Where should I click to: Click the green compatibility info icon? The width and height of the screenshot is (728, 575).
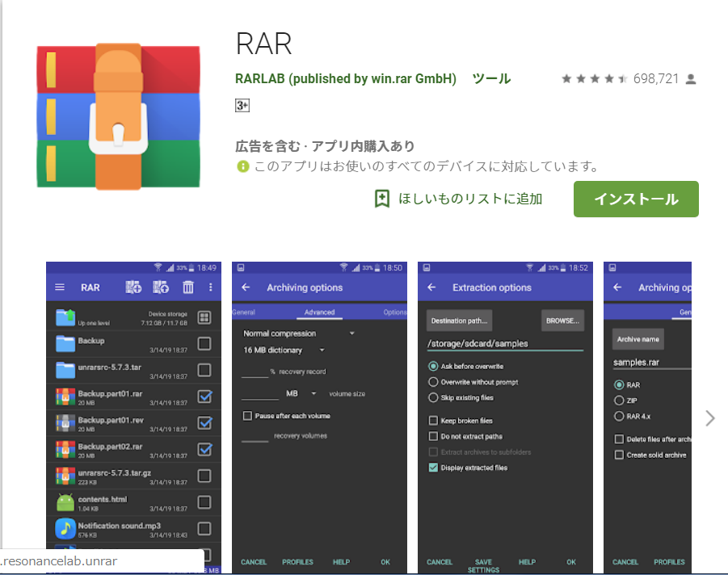tap(243, 166)
